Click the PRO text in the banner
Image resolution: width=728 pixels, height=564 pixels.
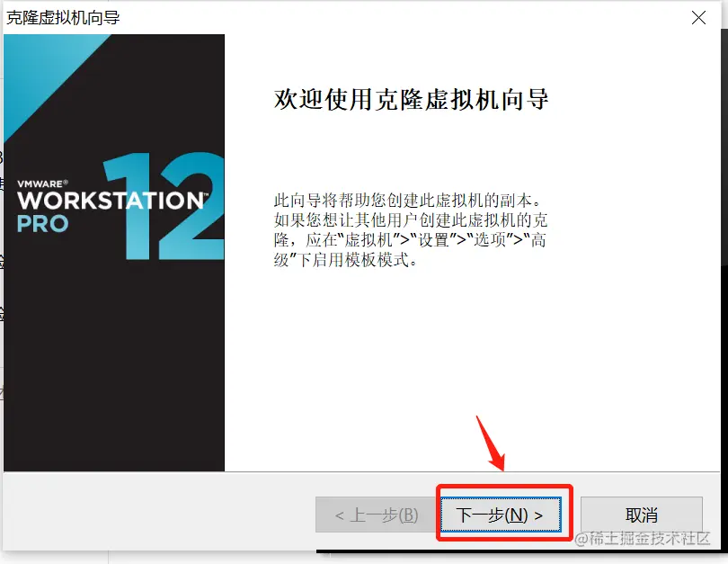pos(42,224)
